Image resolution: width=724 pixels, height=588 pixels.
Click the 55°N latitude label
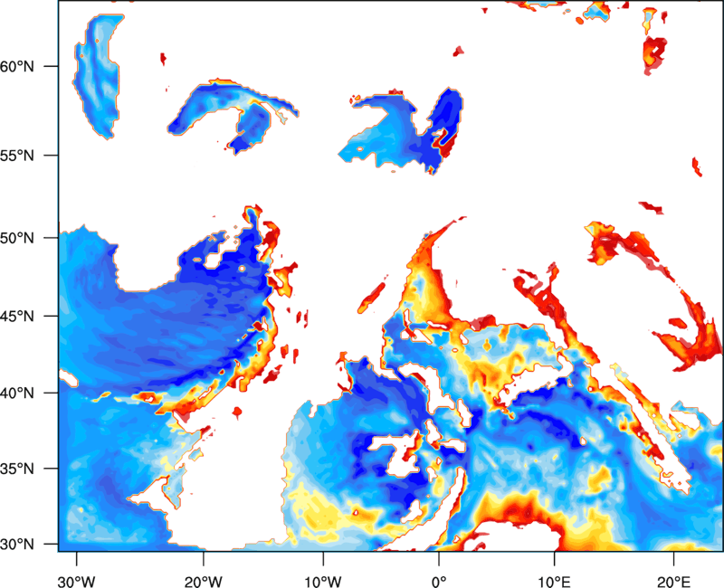[x=17, y=156]
